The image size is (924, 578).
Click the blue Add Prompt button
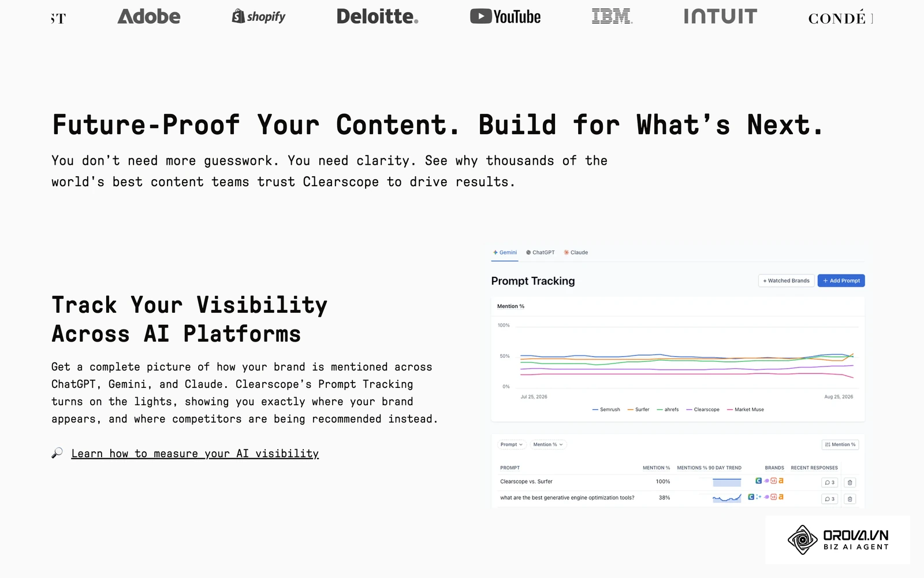click(841, 281)
